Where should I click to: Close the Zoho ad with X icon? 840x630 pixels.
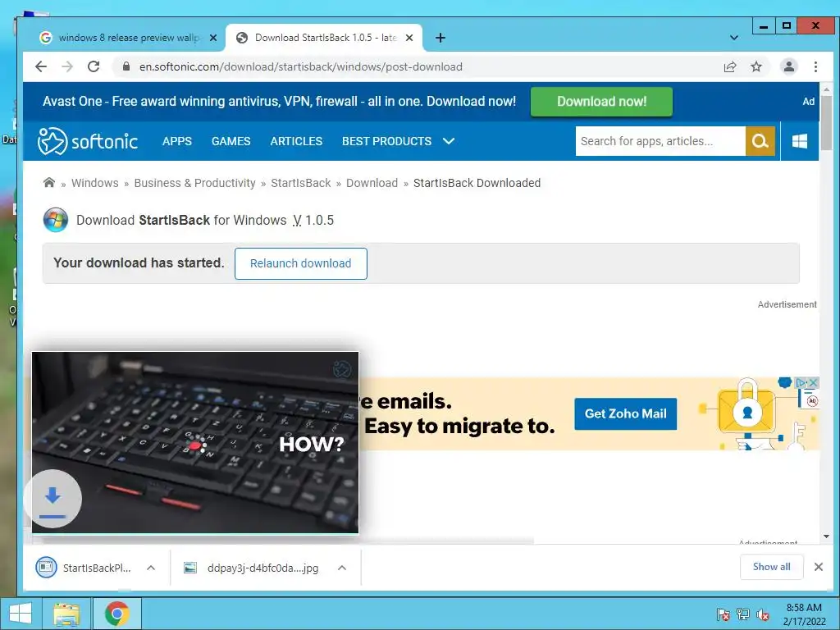(x=813, y=382)
